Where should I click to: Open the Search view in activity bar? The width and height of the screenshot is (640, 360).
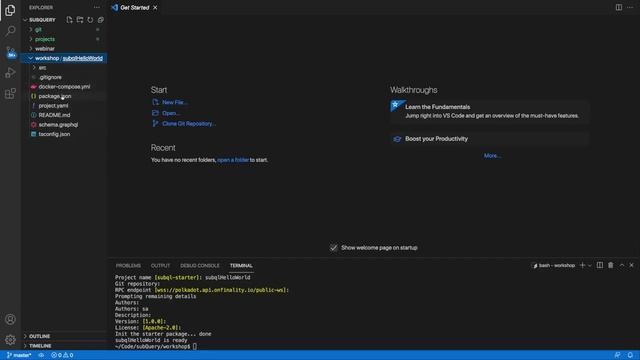click(x=10, y=31)
